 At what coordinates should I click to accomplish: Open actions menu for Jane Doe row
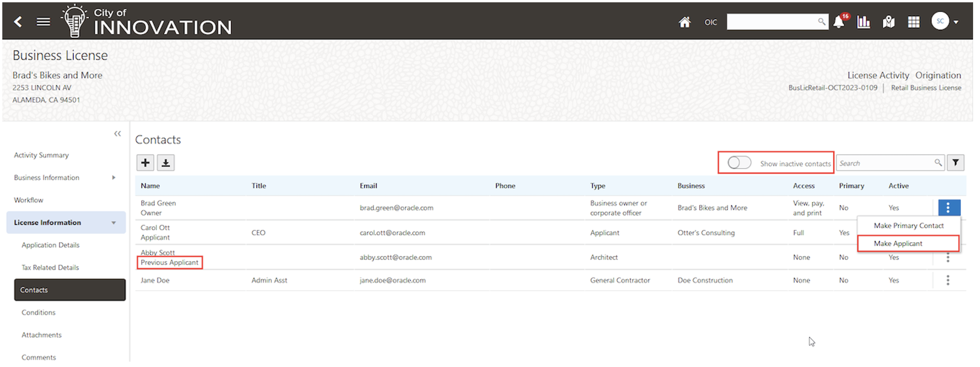tap(948, 280)
